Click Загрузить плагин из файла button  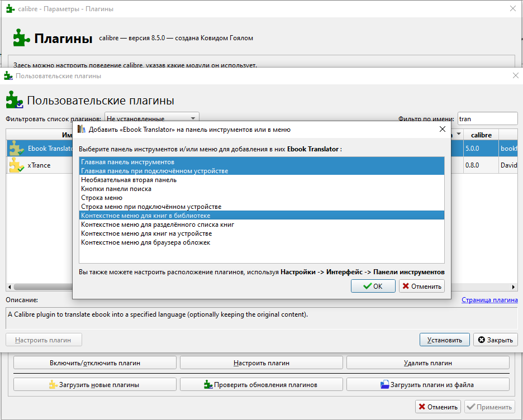click(x=427, y=384)
